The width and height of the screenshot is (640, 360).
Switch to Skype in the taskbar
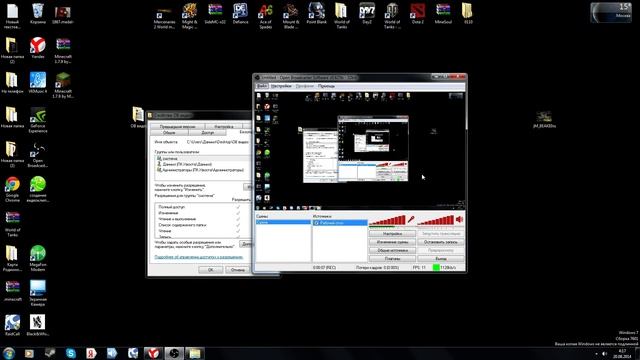71,353
